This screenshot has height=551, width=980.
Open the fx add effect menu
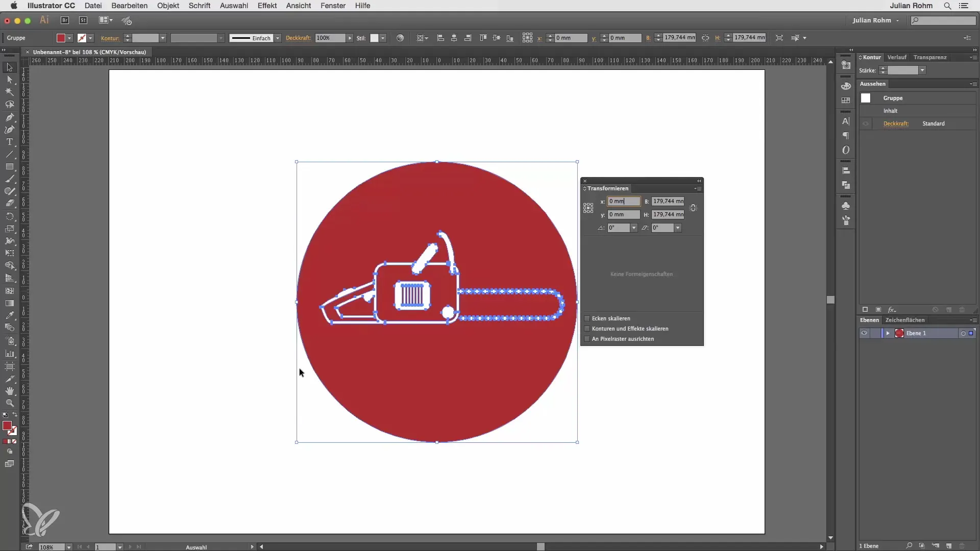click(x=892, y=310)
